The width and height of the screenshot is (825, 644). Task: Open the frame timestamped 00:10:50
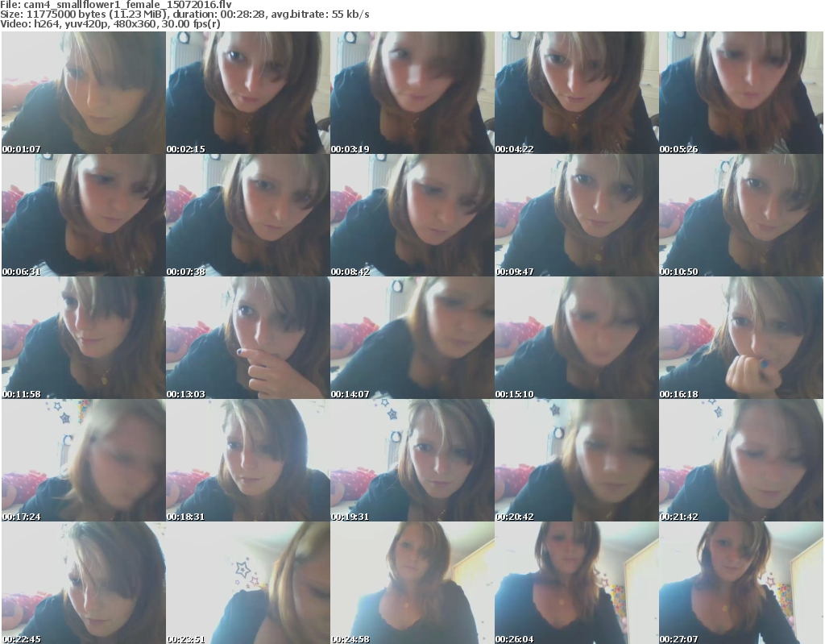click(741, 215)
